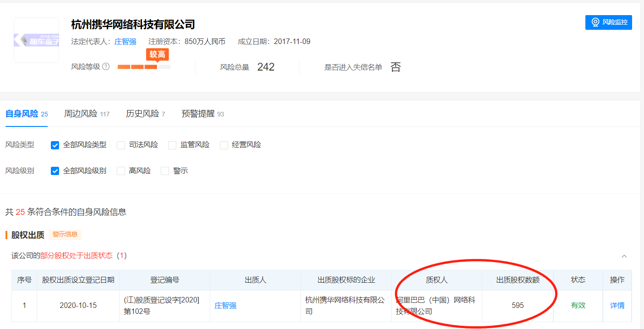Open legal representative 庄智强 link in header
Viewport: 644px width, 329px height.
coord(126,42)
